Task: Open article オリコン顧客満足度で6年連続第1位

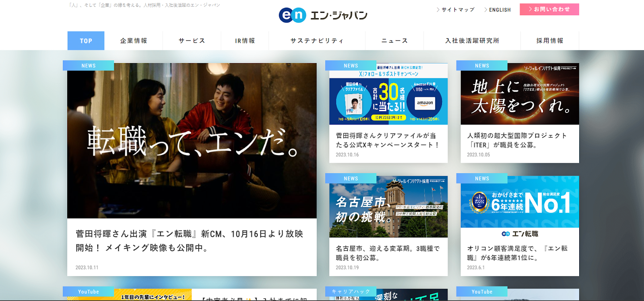Action: [x=517, y=253]
